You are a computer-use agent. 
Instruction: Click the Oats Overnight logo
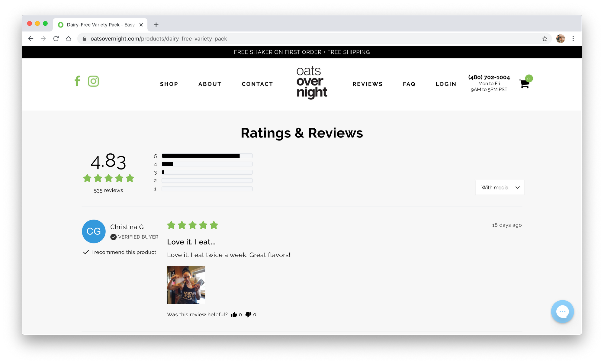312,82
